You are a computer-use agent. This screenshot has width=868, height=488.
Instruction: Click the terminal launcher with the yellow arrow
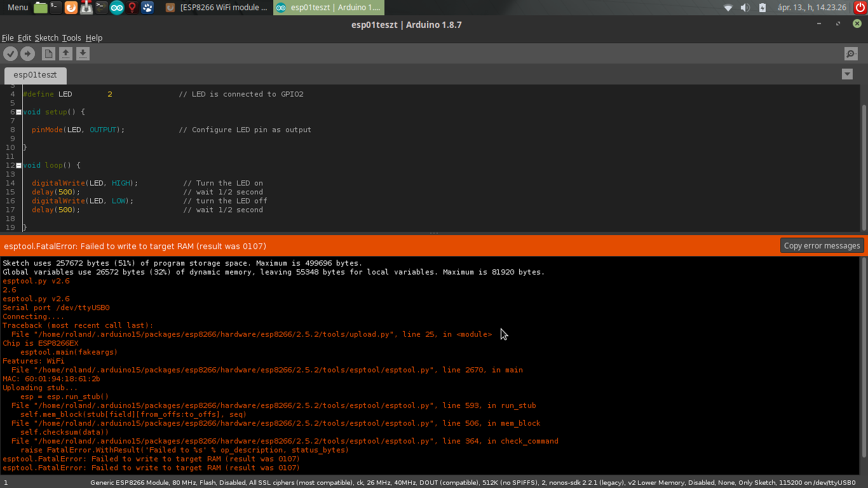click(x=102, y=8)
